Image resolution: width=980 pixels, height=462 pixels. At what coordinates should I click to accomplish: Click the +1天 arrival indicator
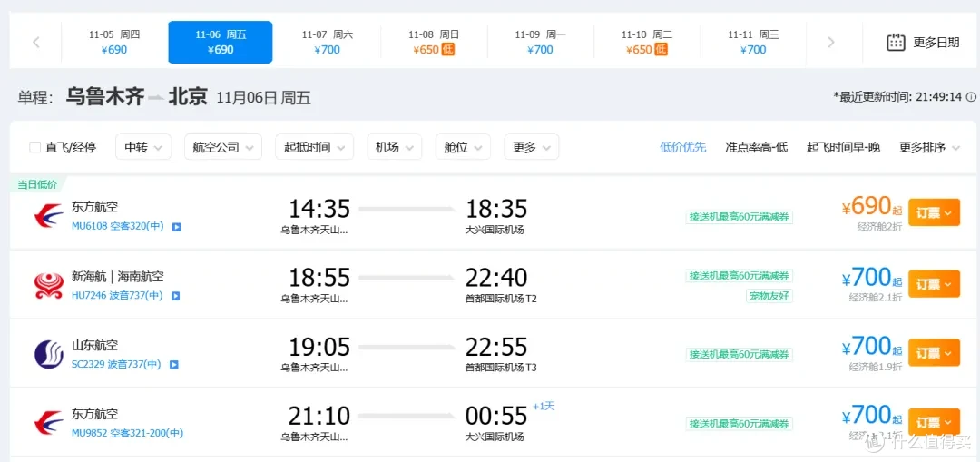544,407
